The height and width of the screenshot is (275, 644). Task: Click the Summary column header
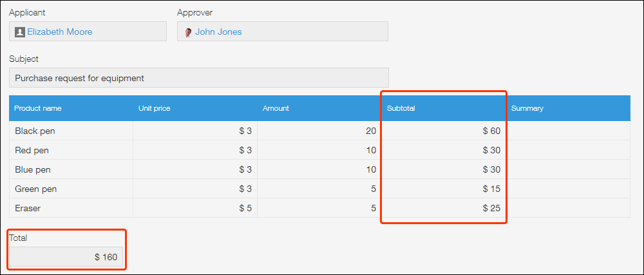527,108
